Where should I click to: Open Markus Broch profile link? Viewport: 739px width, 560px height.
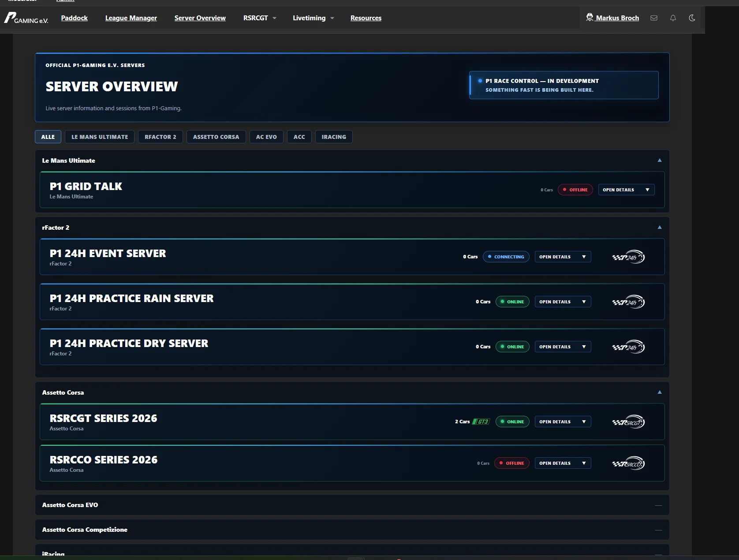pos(617,18)
